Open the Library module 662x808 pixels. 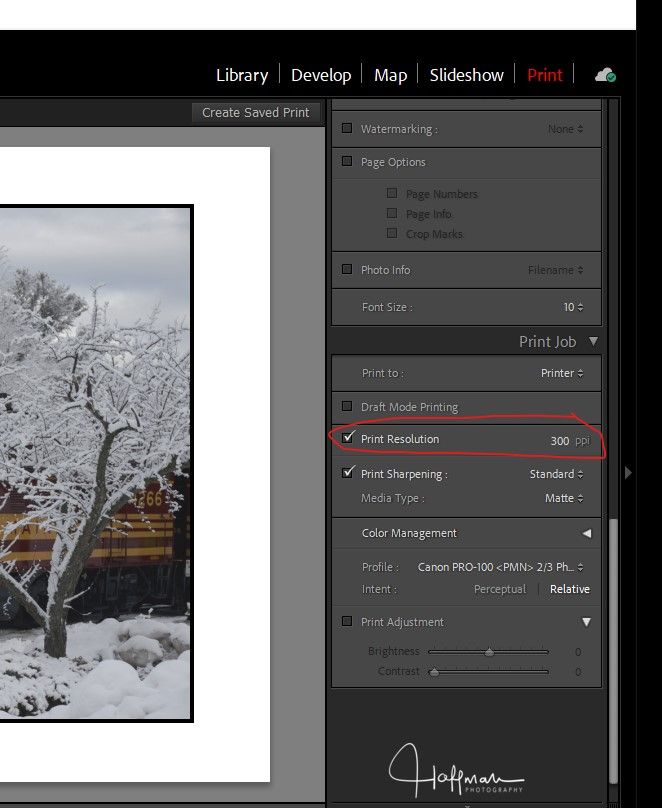tap(242, 75)
